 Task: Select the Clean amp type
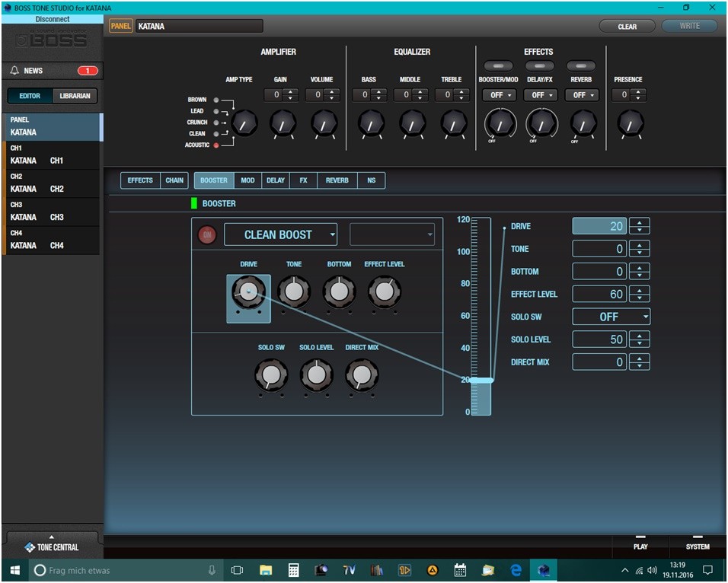(x=216, y=134)
